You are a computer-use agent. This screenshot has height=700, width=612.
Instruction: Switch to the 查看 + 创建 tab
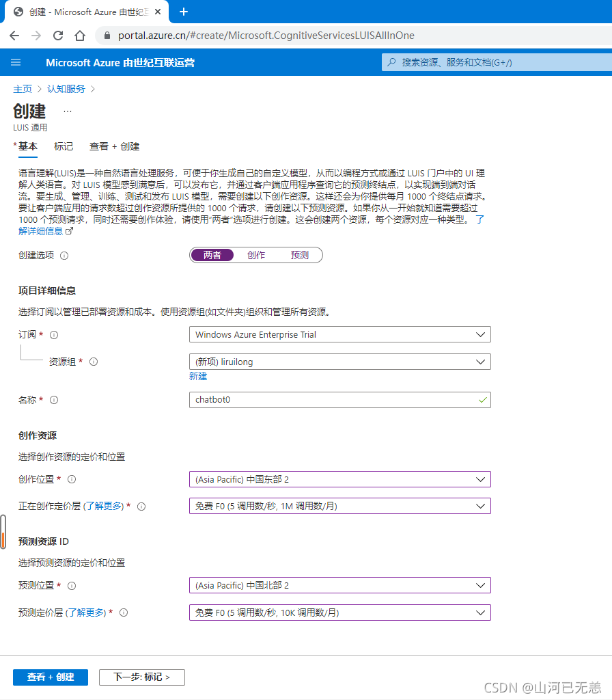(x=115, y=146)
